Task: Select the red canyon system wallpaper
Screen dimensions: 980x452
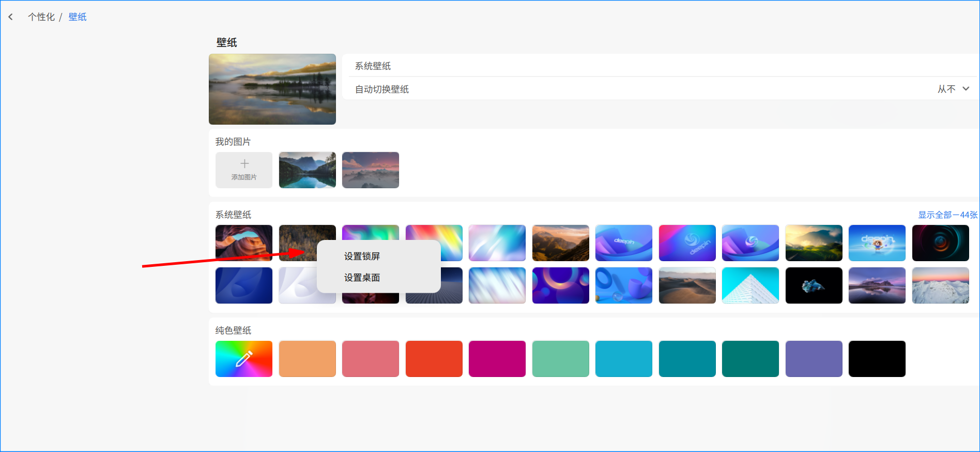Action: 244,243
